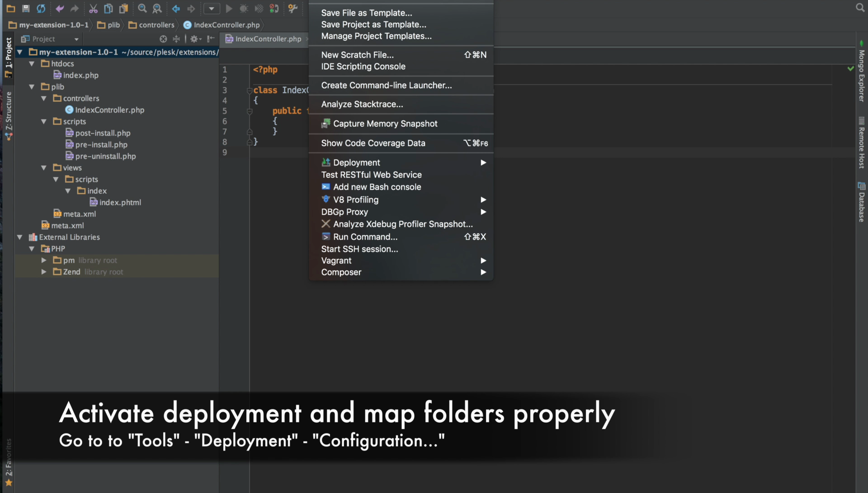Open the Vagrant submenu arrow
The image size is (868, 493).
pyautogui.click(x=483, y=261)
